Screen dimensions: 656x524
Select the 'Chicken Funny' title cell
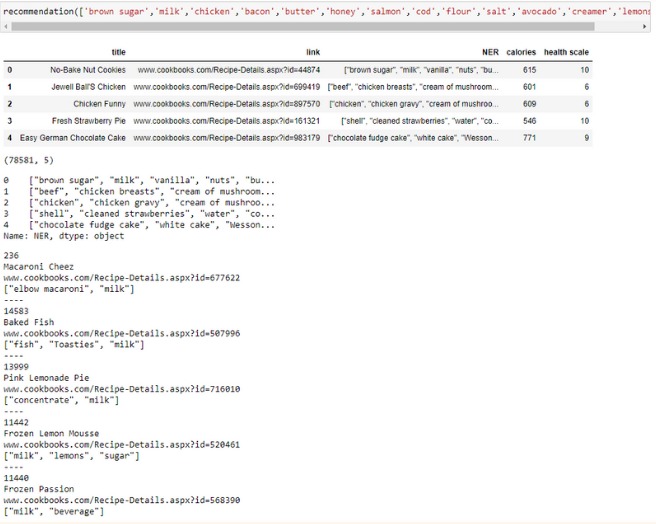[100, 104]
